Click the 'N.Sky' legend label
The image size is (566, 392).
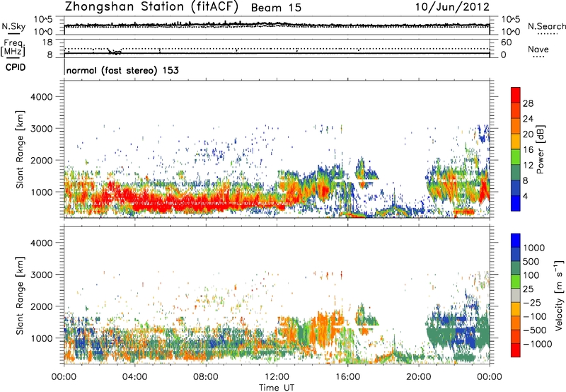tap(13, 26)
